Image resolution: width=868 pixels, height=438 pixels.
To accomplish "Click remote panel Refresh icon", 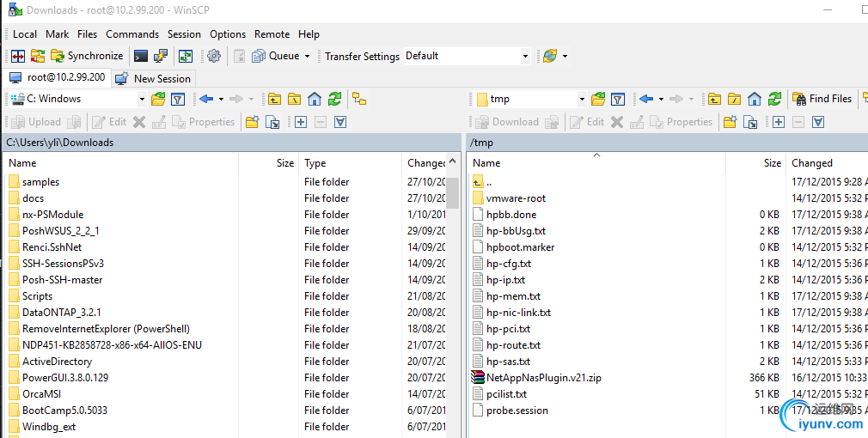I will tap(774, 99).
